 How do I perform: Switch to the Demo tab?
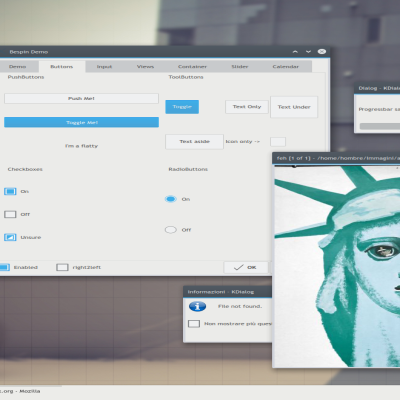18,67
